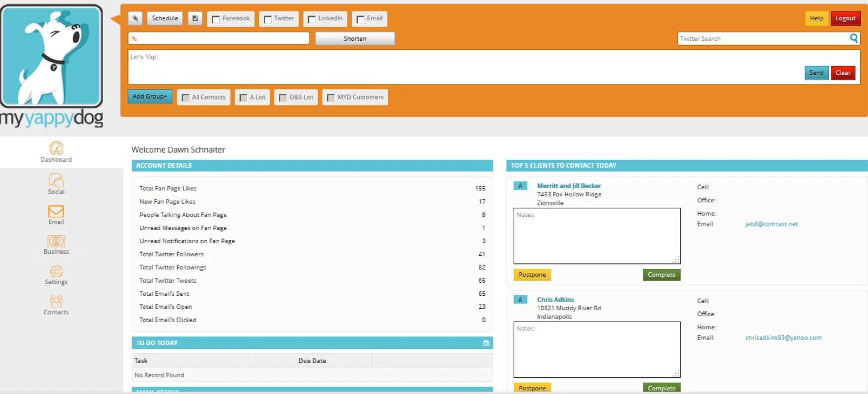The image size is (868, 394).
Task: Click the Shorten URL button
Action: (355, 38)
